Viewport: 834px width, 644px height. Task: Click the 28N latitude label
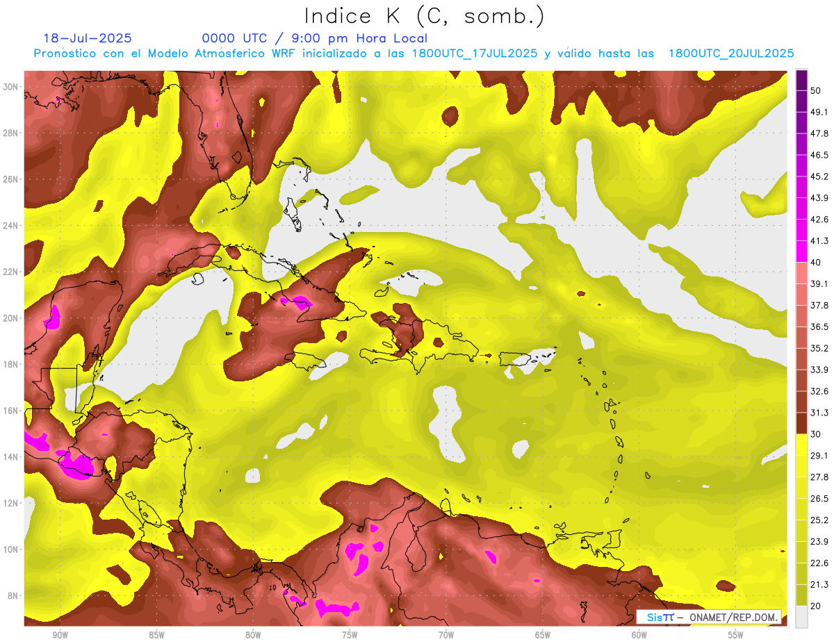pos(10,133)
